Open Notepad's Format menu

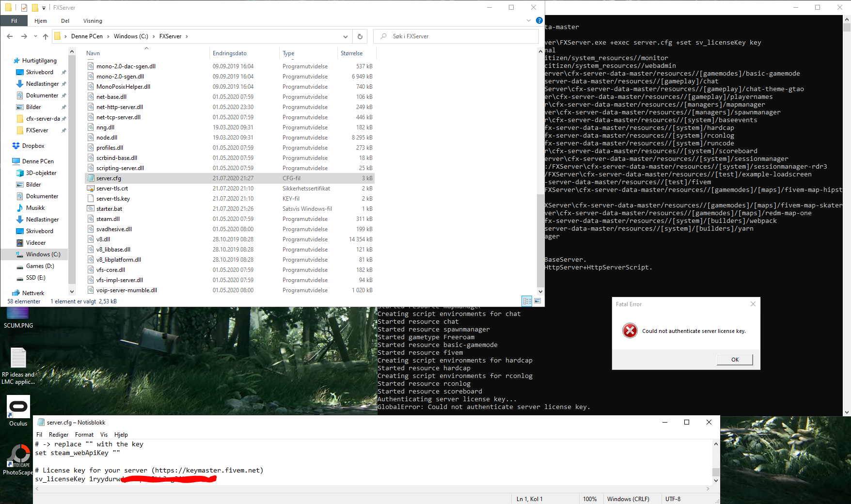point(84,435)
